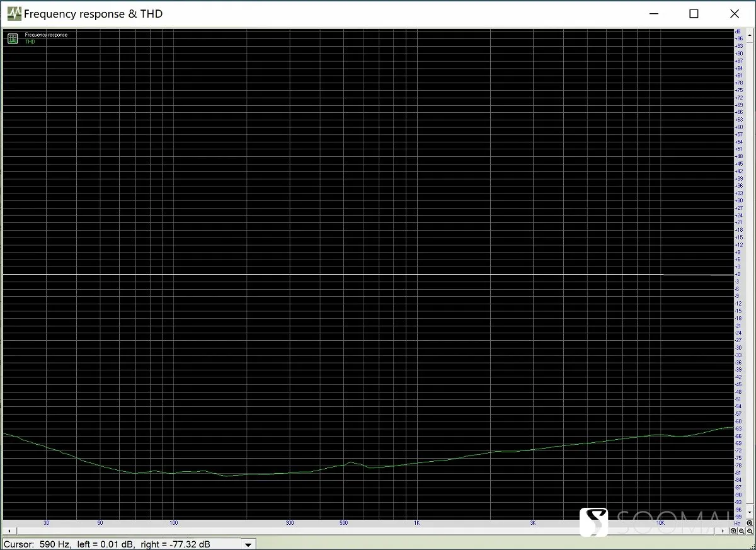Click the app icon in the title bar
The width and height of the screenshot is (756, 550).
tap(14, 13)
